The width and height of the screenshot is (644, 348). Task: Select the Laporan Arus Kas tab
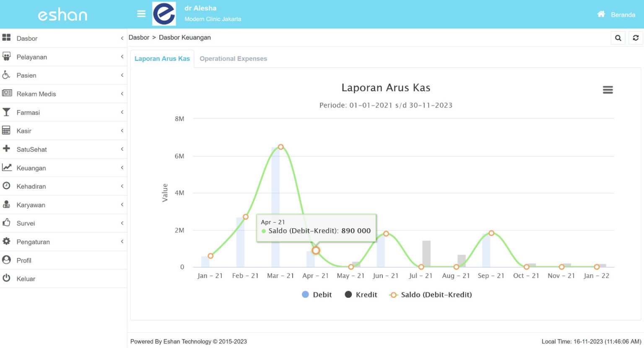pos(162,59)
